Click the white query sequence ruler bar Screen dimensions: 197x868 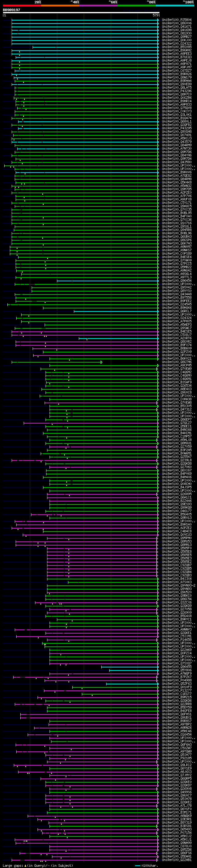[81, 12]
